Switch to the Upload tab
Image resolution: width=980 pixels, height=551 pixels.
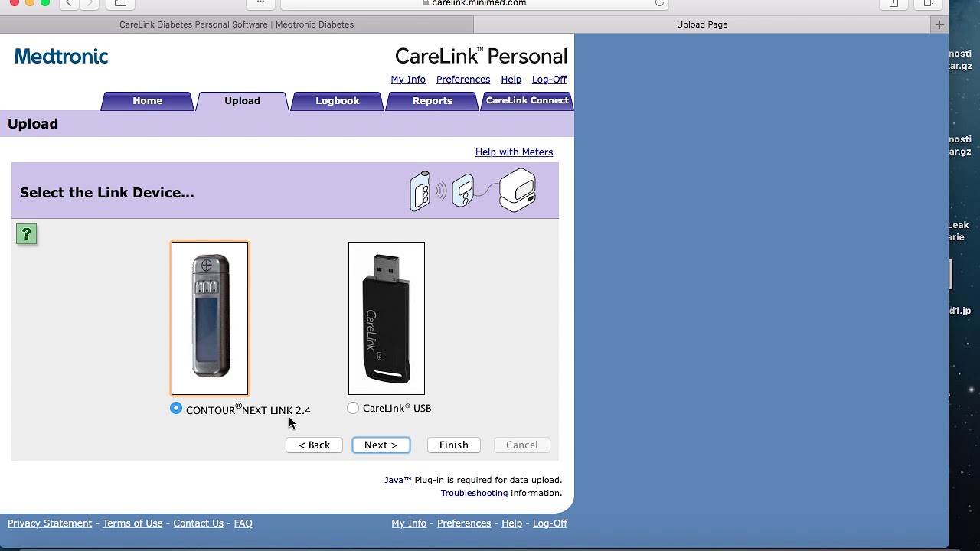click(243, 101)
